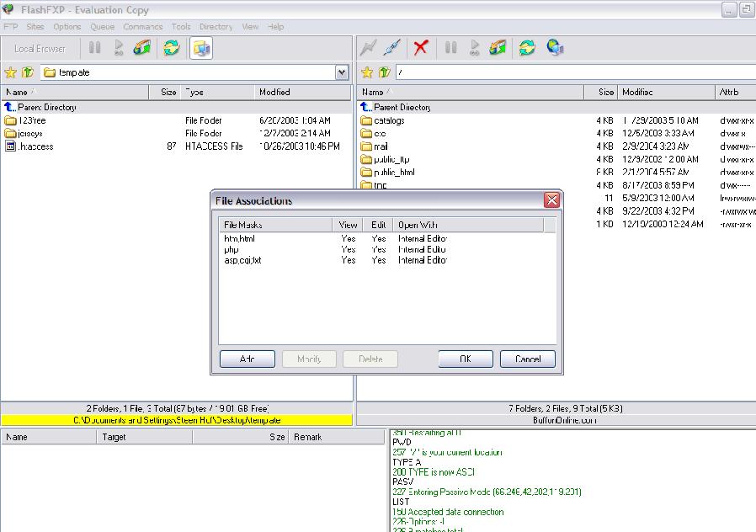Select the public_html remote folder
The image size is (756, 532).
[x=394, y=173]
